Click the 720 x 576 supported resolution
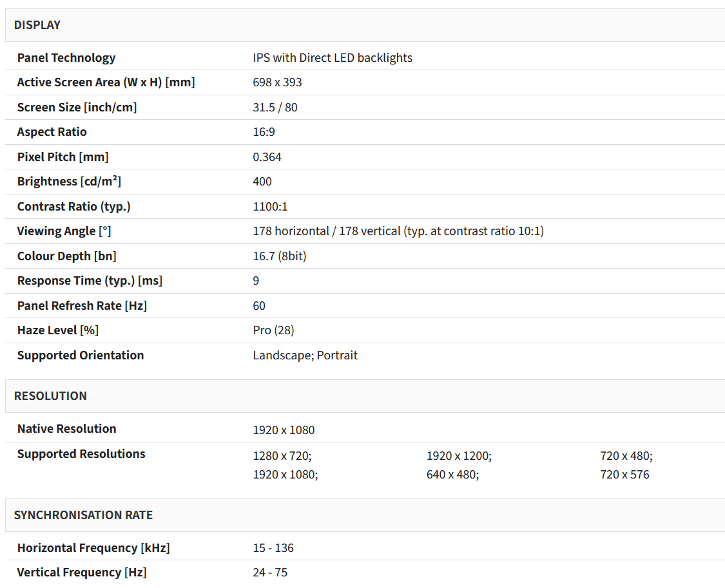Viewport: 725px width, 588px height. pos(624,475)
